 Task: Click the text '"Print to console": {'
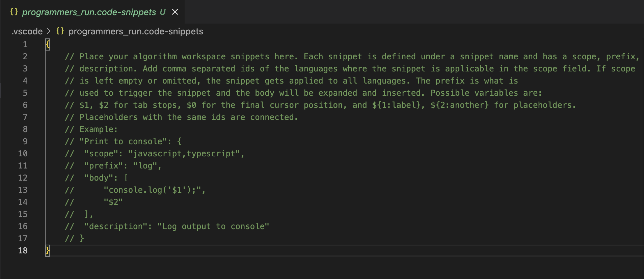pos(131,142)
